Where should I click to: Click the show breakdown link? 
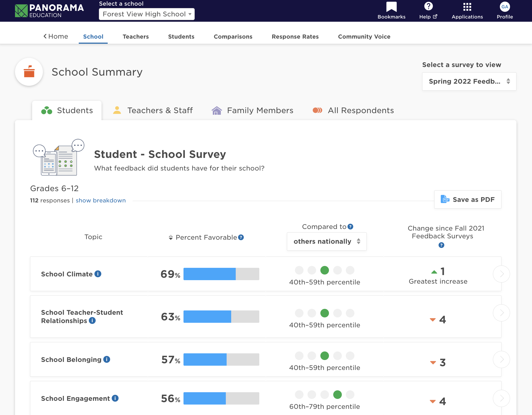coord(101,200)
